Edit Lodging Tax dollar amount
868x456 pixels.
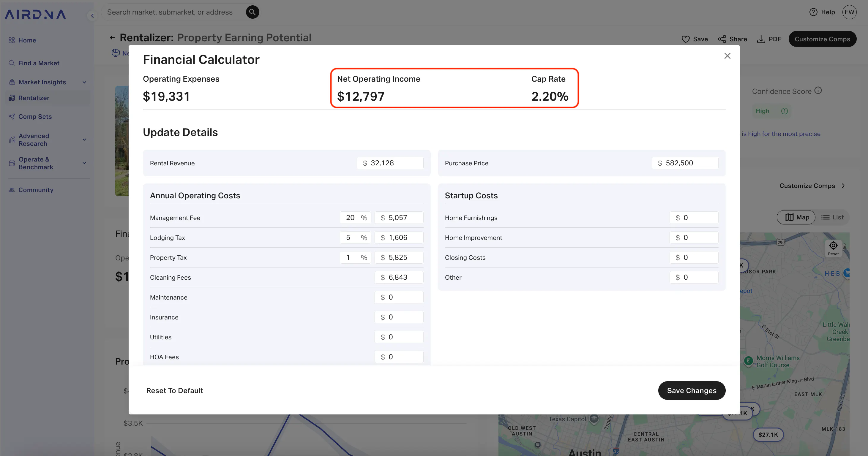click(x=399, y=238)
